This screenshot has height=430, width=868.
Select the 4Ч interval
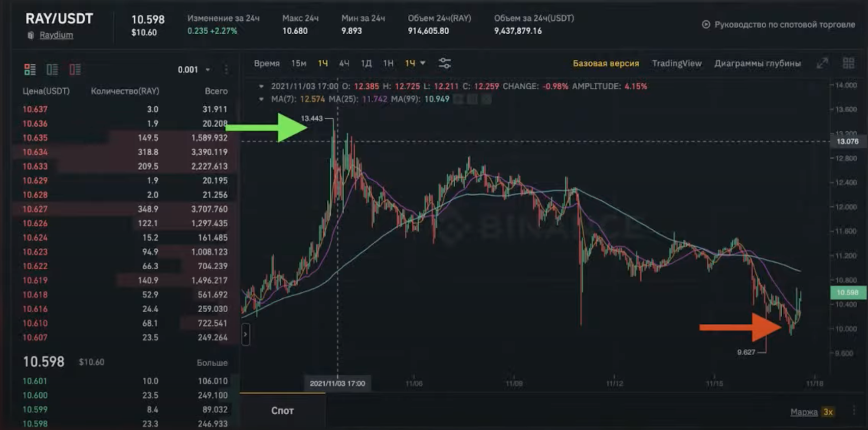click(x=344, y=63)
